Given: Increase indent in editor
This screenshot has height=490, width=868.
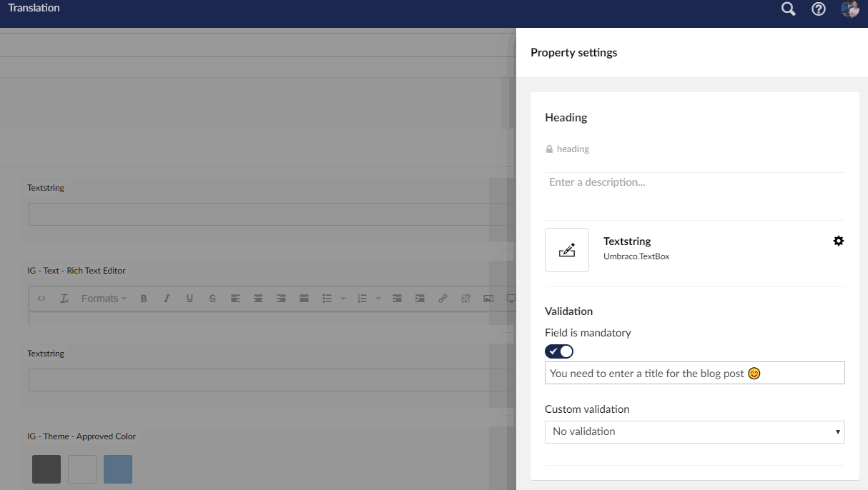Looking at the screenshot, I should 420,299.
